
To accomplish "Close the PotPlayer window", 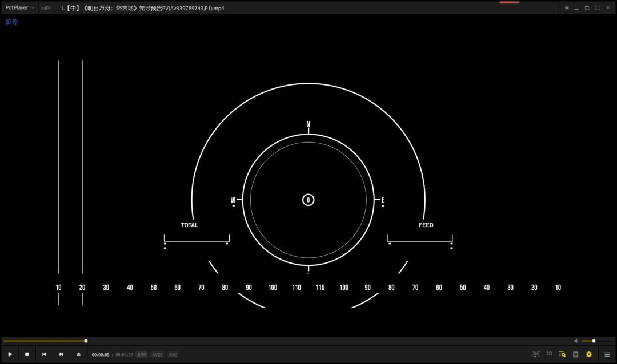I will pyautogui.click(x=607, y=8).
